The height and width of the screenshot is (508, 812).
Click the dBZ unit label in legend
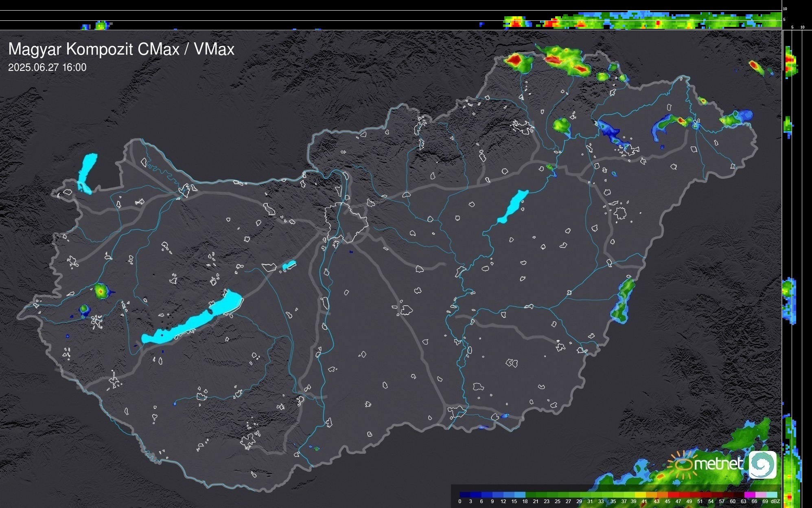775,501
